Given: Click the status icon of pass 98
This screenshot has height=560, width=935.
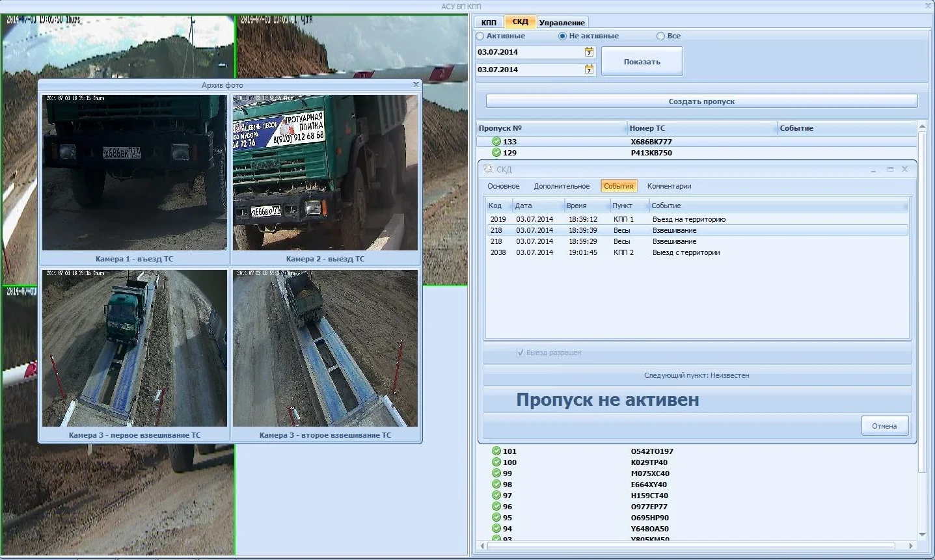Looking at the screenshot, I should (496, 485).
